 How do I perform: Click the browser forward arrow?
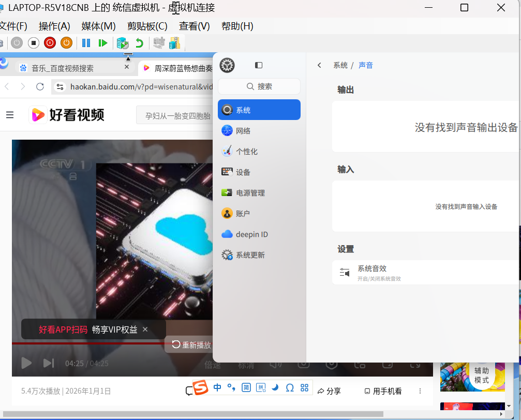(x=23, y=87)
